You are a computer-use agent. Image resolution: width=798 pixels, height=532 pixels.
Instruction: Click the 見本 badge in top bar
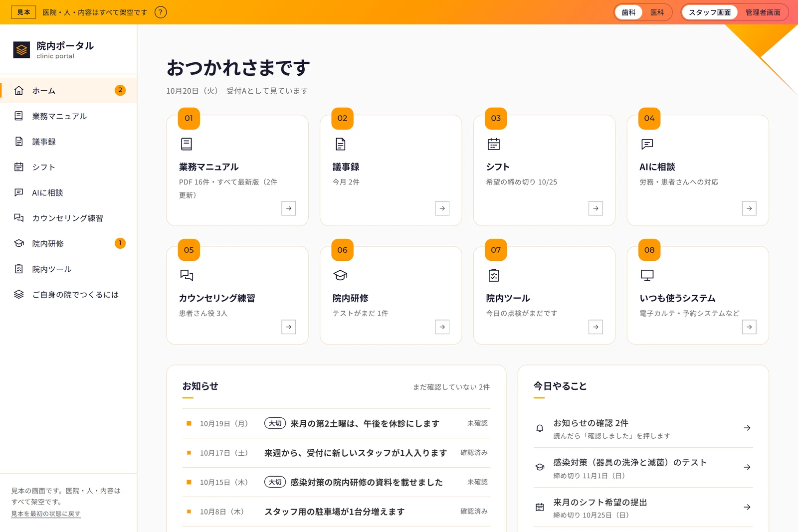[23, 12]
